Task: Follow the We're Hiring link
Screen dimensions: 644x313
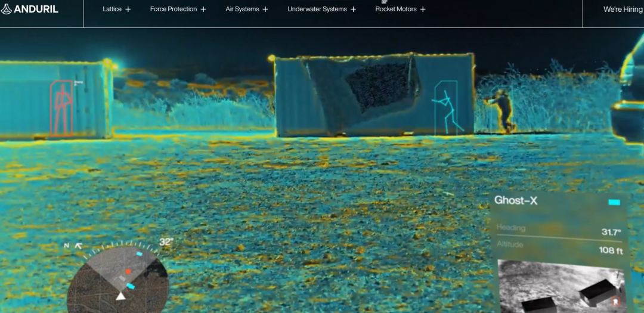Action: 623,9
